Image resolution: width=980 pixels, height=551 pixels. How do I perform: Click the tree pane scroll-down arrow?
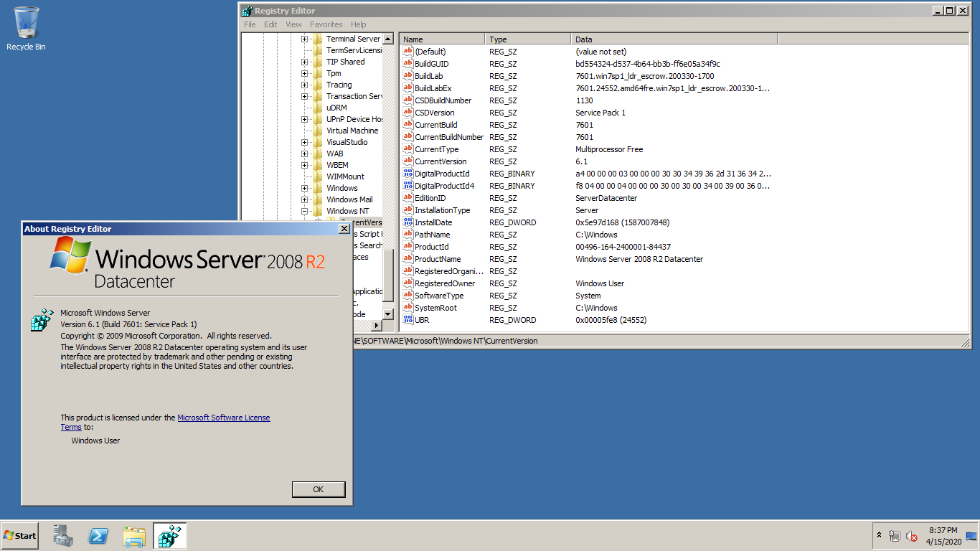click(388, 314)
